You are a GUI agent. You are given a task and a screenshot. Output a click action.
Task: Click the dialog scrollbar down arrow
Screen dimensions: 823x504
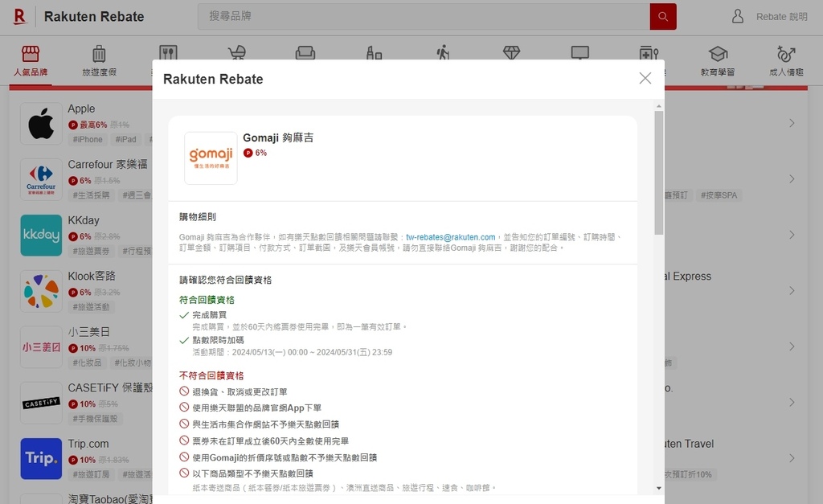click(659, 488)
